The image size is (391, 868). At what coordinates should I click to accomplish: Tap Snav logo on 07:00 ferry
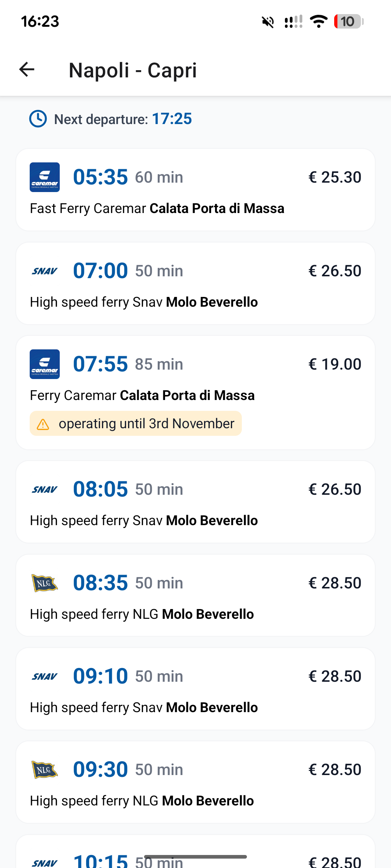pos(45,271)
